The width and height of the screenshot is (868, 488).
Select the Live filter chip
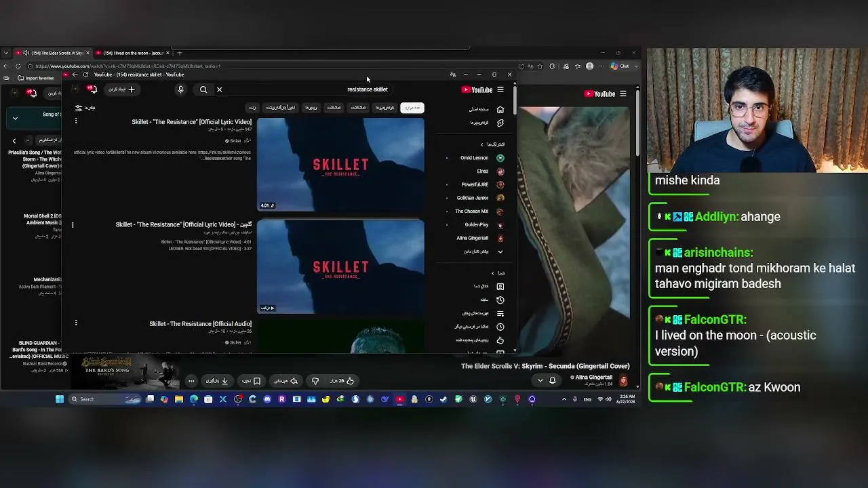tap(252, 108)
